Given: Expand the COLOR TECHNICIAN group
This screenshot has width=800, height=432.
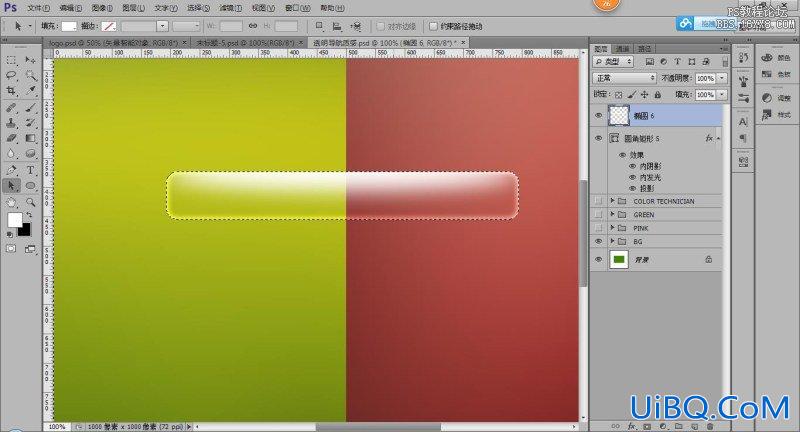Looking at the screenshot, I should click(612, 201).
